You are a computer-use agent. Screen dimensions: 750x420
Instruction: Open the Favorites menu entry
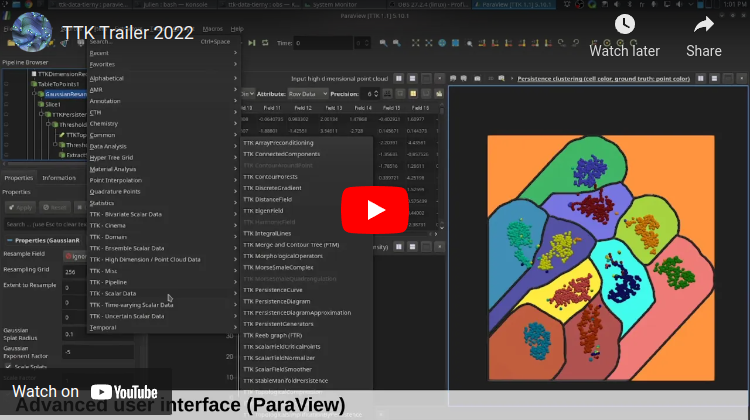(163, 64)
